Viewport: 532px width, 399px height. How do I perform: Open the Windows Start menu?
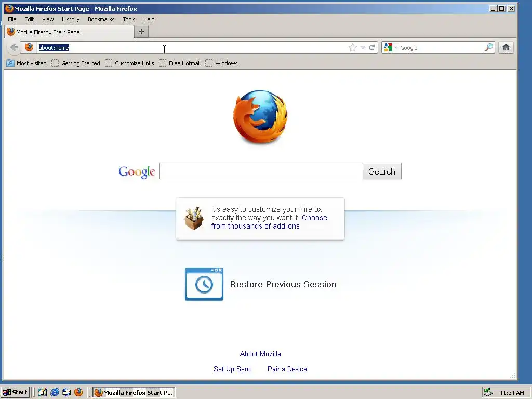tap(15, 392)
